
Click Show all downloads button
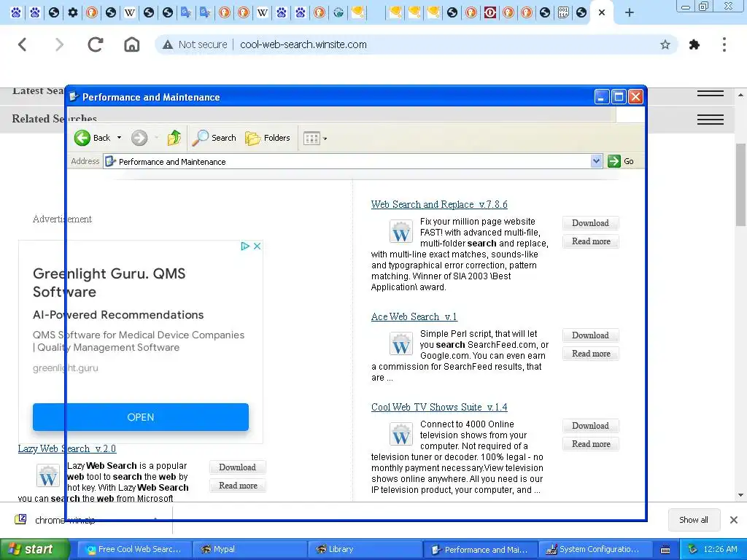694,520
